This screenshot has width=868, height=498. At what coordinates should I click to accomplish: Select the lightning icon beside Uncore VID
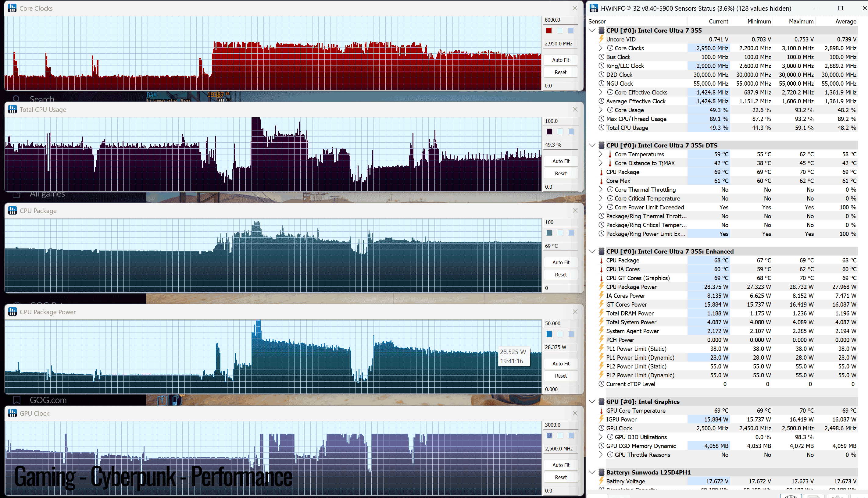(x=601, y=39)
